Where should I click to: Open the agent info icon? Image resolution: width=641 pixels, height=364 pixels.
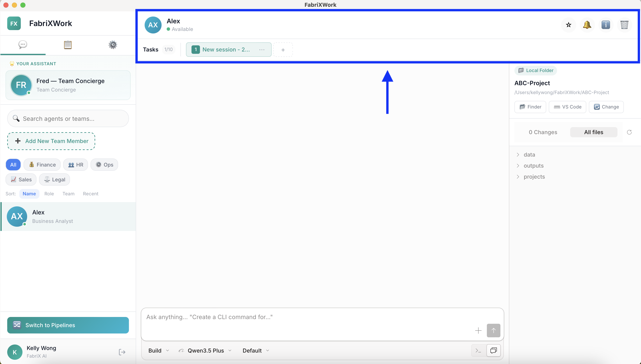(605, 25)
